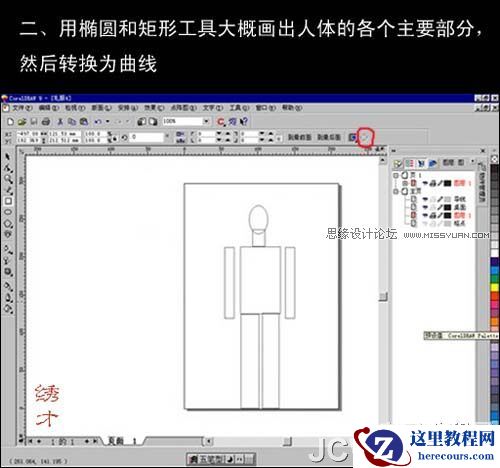The height and width of the screenshot is (468, 500).
Task: Click the zoom level 100% field
Action: pyautogui.click(x=182, y=121)
